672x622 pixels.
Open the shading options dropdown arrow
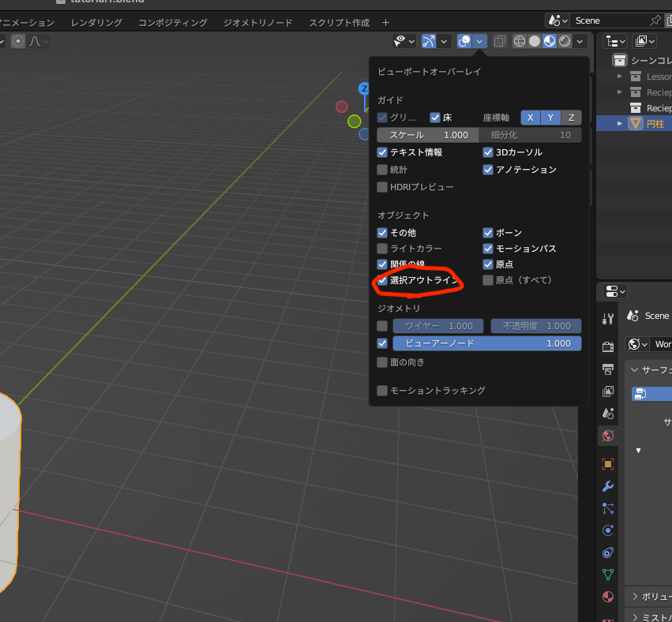click(x=580, y=42)
